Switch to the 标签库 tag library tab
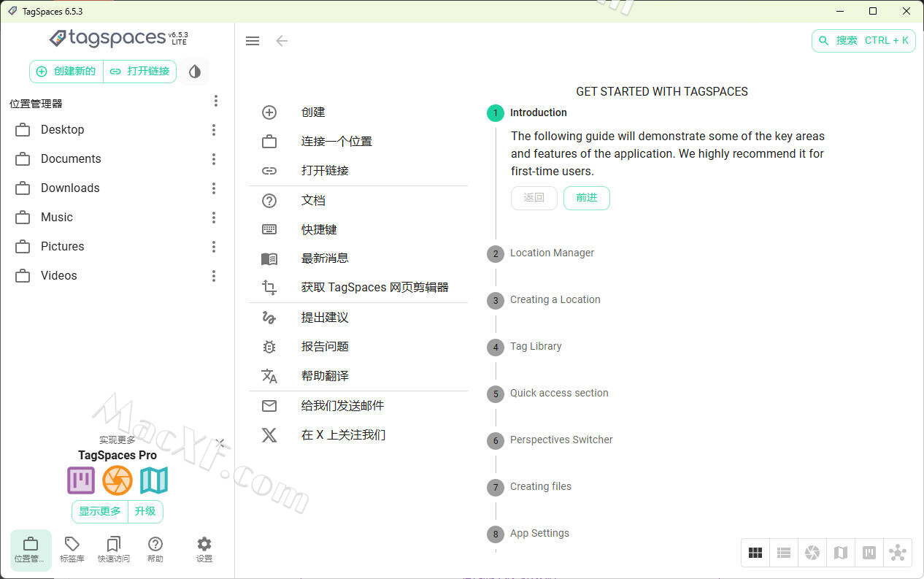This screenshot has height=579, width=924. 72,550
